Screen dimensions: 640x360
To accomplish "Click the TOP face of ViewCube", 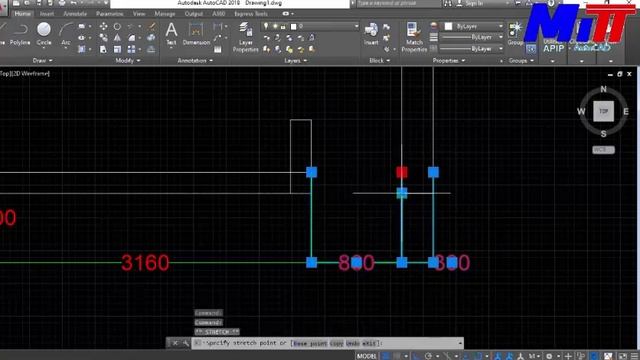I will [603, 111].
